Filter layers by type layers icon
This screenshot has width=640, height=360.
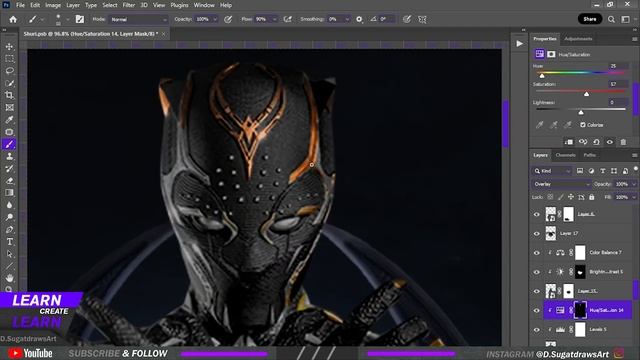click(x=580, y=171)
